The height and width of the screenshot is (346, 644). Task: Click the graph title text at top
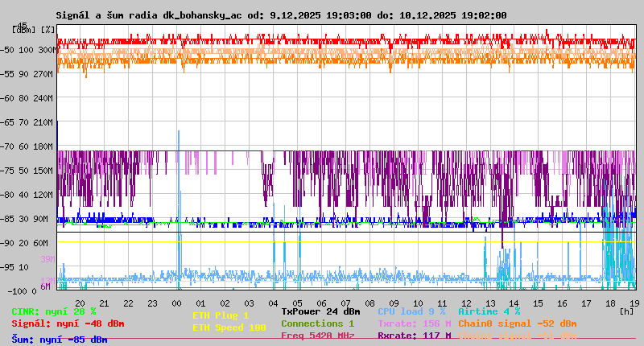[x=281, y=15]
